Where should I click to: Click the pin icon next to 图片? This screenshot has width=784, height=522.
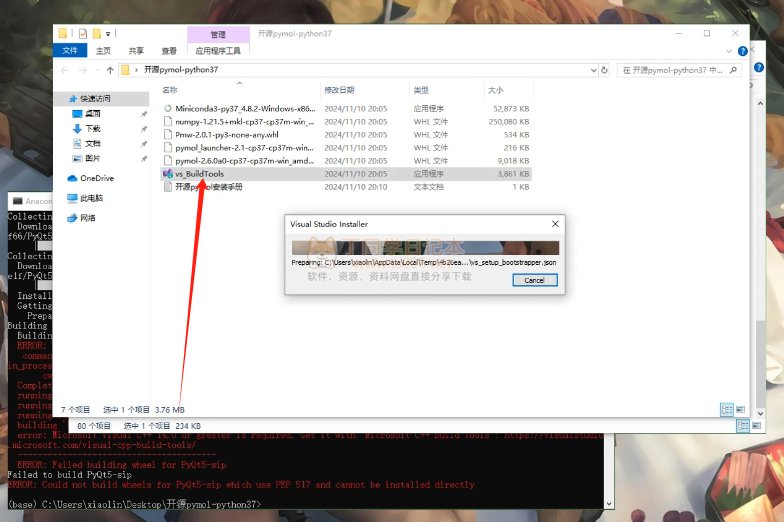[144, 159]
